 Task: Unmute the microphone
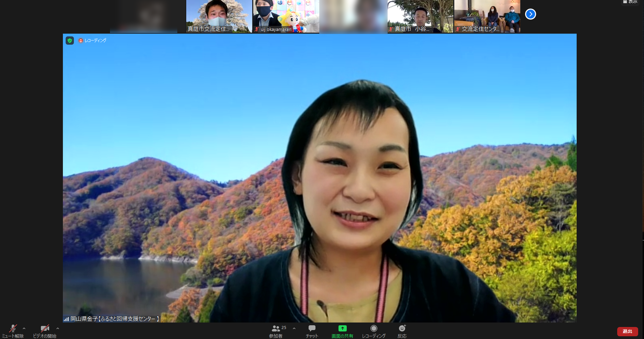(13, 331)
